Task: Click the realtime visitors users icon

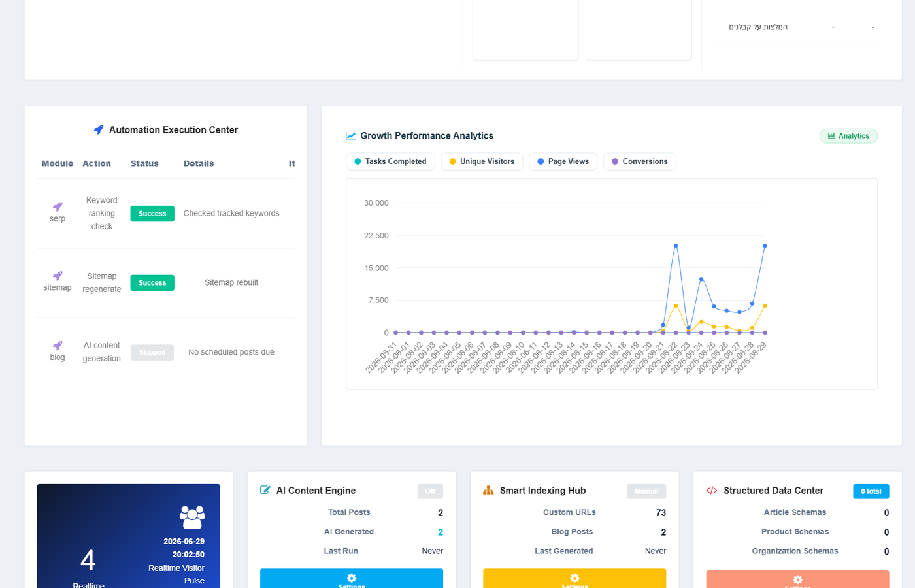Action: click(x=192, y=517)
